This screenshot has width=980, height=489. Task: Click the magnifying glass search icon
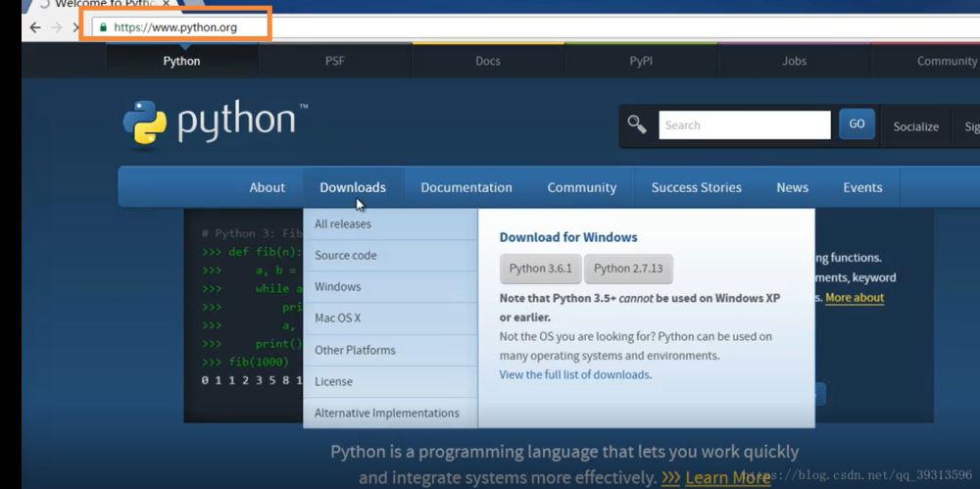(x=637, y=124)
